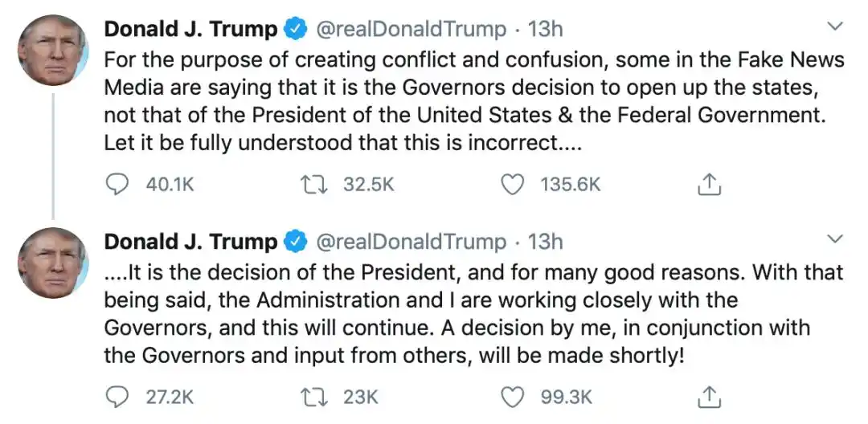Open Donald J. Trump name on first tweet
Screen dimensions: 868x424
190,30
